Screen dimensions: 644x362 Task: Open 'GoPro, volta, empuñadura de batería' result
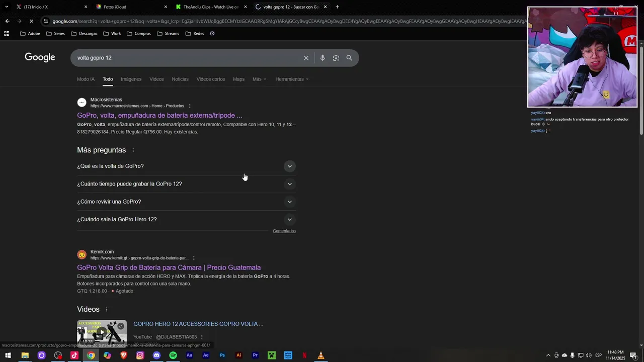pyautogui.click(x=159, y=116)
